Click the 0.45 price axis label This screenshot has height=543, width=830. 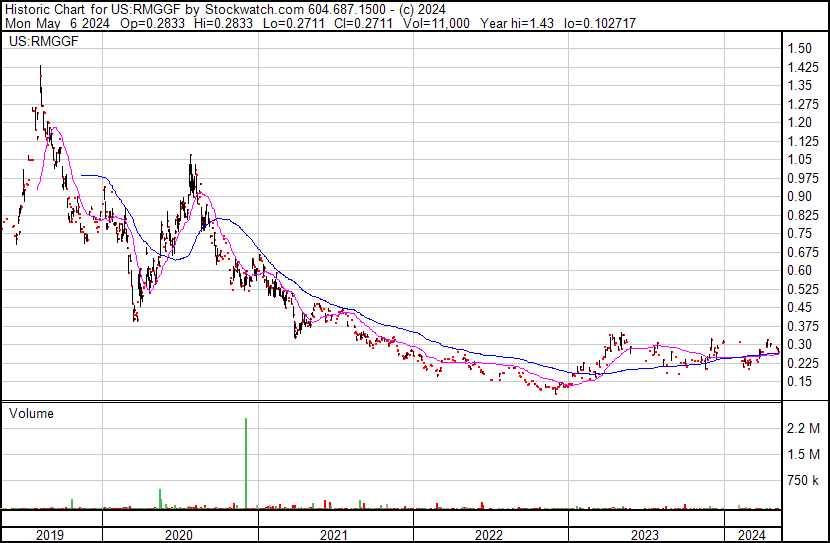(799, 307)
